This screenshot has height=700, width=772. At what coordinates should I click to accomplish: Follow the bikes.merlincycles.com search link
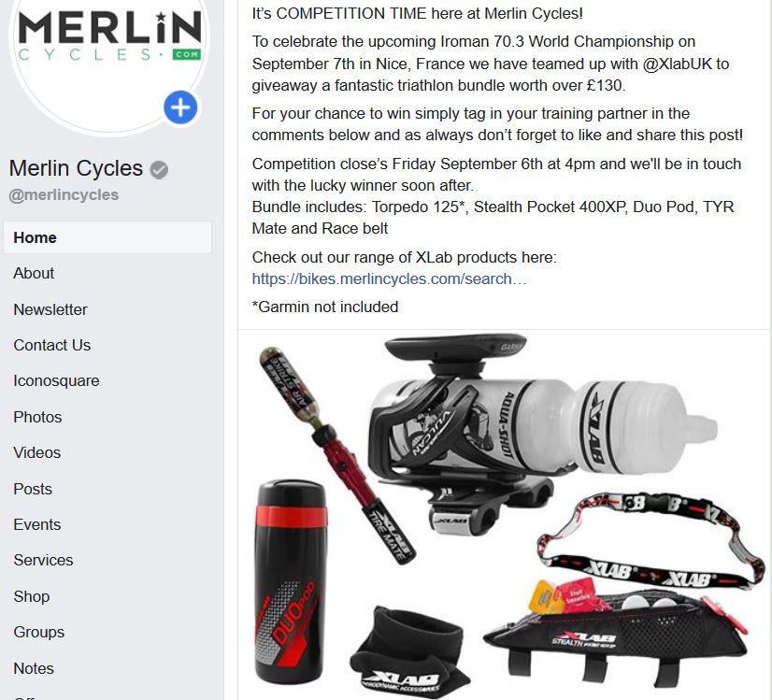[390, 279]
